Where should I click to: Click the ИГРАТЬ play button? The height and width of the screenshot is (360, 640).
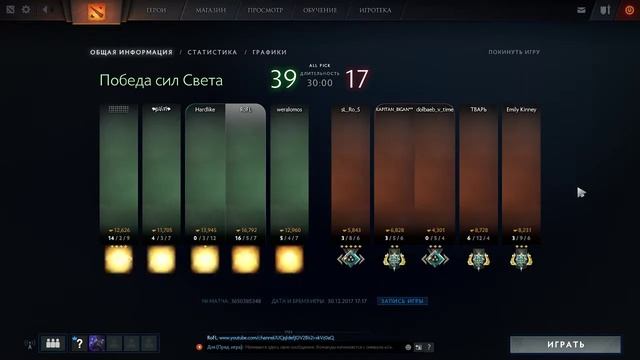[x=565, y=344]
